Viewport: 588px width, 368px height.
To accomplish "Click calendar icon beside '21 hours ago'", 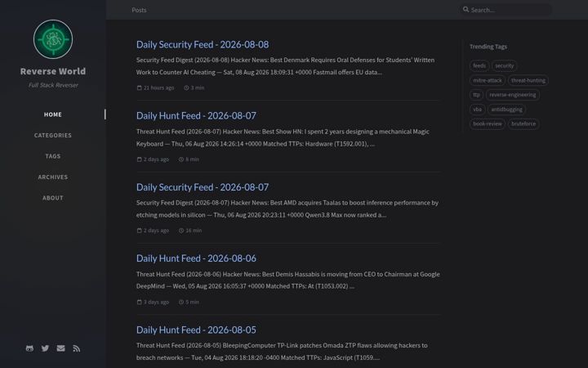I will pyautogui.click(x=139, y=88).
